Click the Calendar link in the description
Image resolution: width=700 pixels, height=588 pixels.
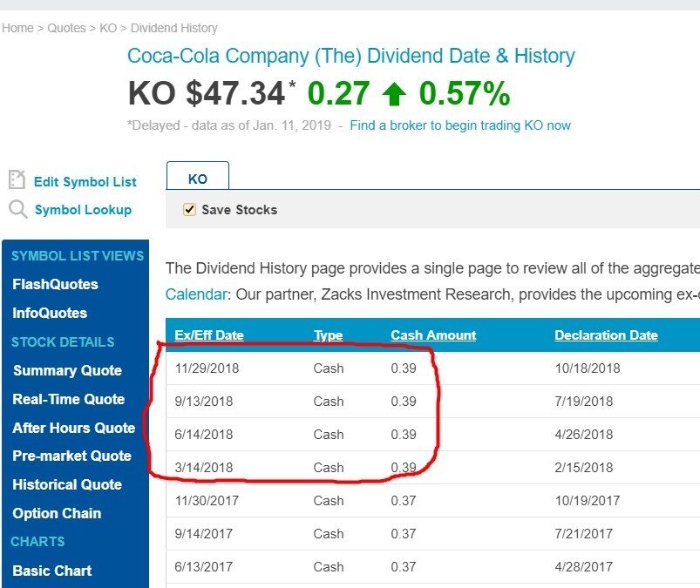point(196,294)
